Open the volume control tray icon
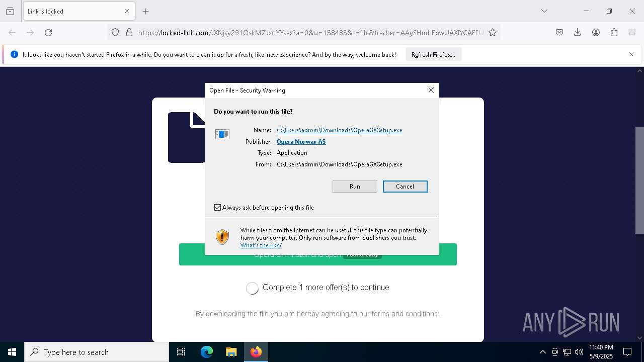 [579, 352]
